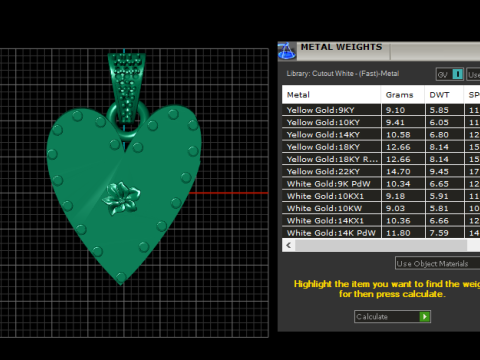This screenshot has height=360, width=480.
Task: Click the 10.34 grams value
Action: (398, 184)
